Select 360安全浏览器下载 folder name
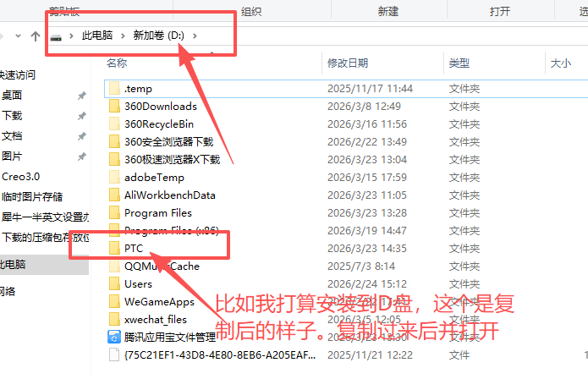Viewport: 588px width, 379px height. (168, 142)
